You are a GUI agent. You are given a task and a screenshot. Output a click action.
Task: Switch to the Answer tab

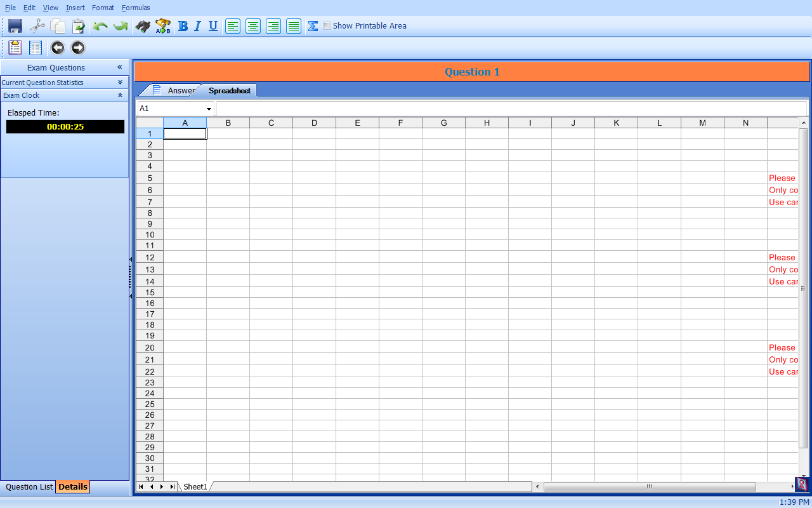click(x=180, y=90)
